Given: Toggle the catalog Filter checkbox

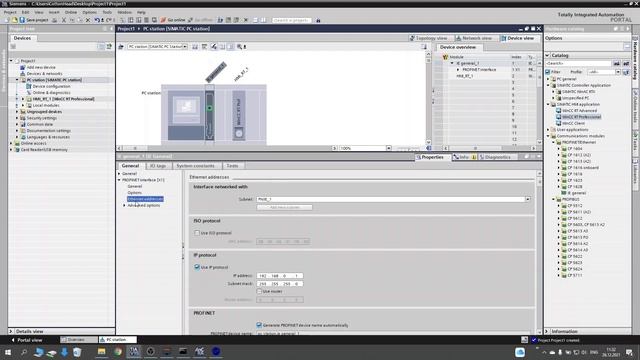Looking at the screenshot, I should pyautogui.click(x=548, y=72).
